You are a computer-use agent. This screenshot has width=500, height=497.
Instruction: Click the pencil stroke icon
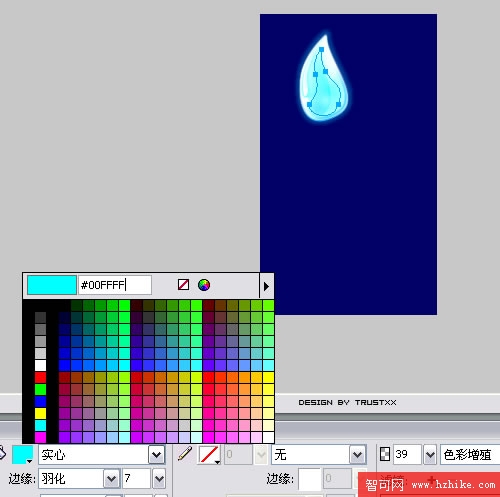point(185,454)
